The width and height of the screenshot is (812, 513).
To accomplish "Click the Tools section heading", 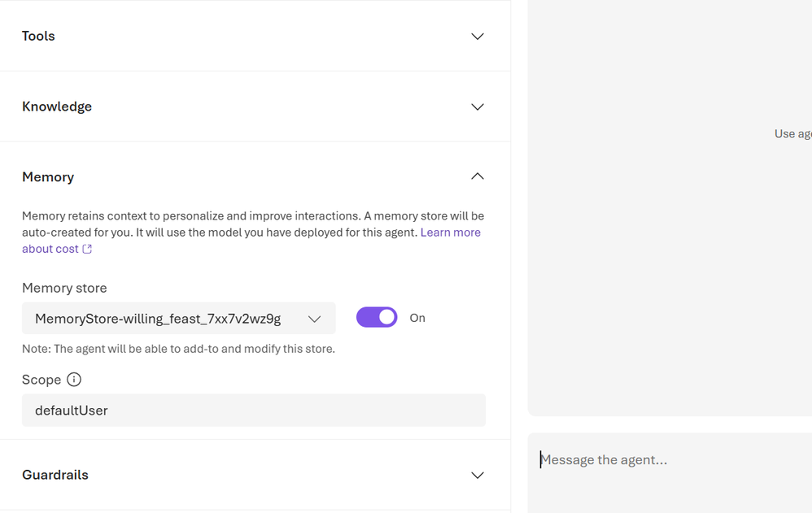I will tap(38, 37).
